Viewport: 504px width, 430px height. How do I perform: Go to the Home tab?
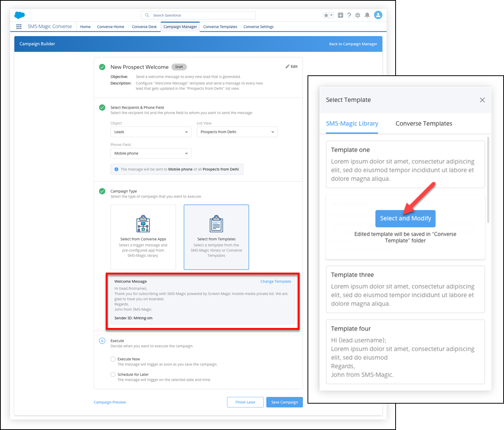tap(85, 27)
